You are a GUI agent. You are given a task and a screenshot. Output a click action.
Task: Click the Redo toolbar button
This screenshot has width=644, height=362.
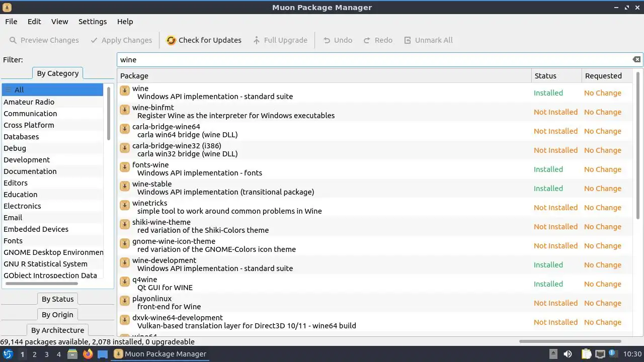[378, 40]
